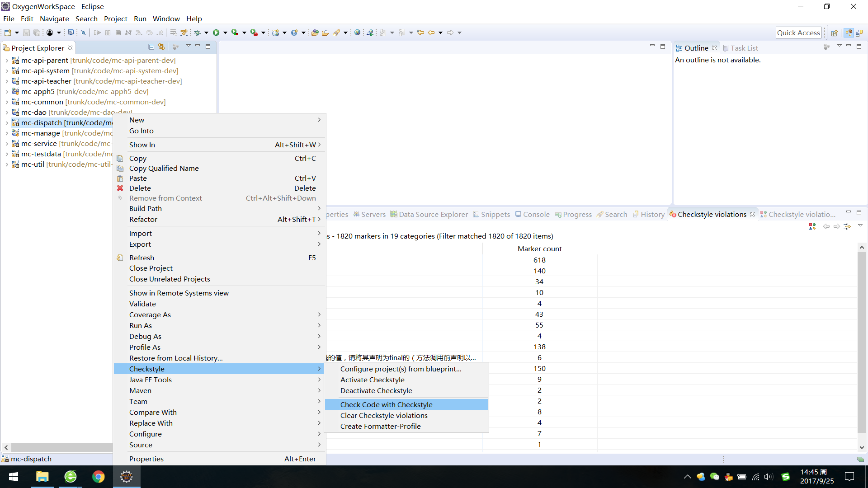Expand the mc-apph5 project node
Viewport: 868px width, 488px height.
[6, 92]
